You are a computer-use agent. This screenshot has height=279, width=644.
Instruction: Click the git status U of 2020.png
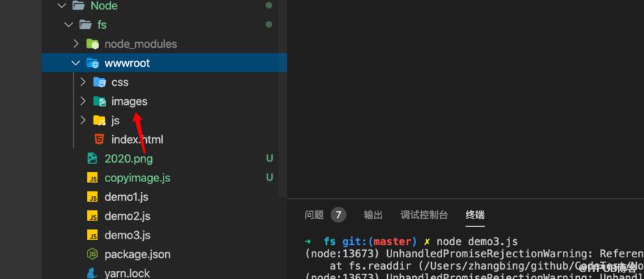[x=269, y=159]
